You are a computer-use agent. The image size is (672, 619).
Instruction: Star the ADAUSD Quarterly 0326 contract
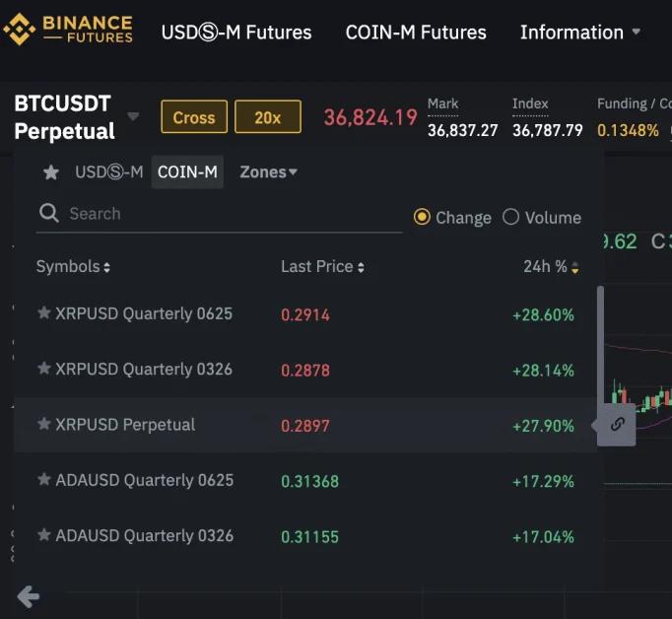point(43,535)
